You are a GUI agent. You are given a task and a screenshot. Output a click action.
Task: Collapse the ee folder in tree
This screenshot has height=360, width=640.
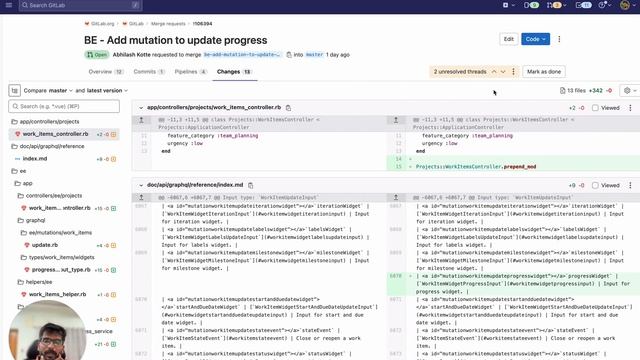coord(64,171)
